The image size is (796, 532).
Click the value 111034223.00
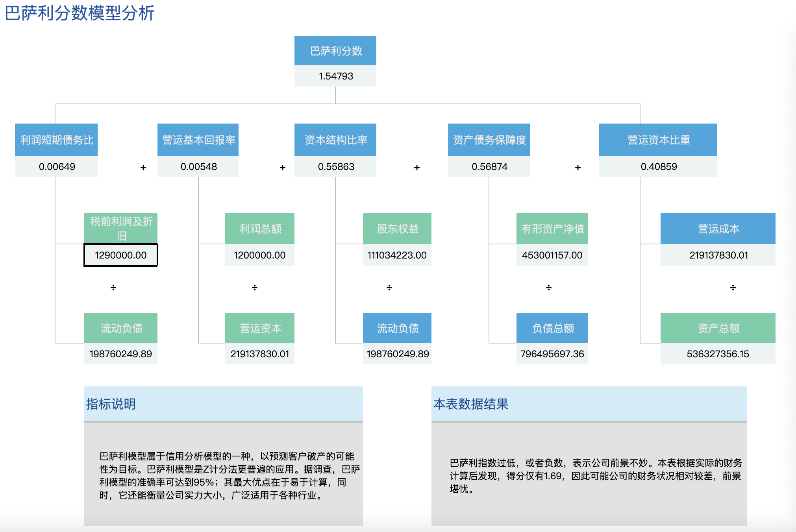point(397,255)
